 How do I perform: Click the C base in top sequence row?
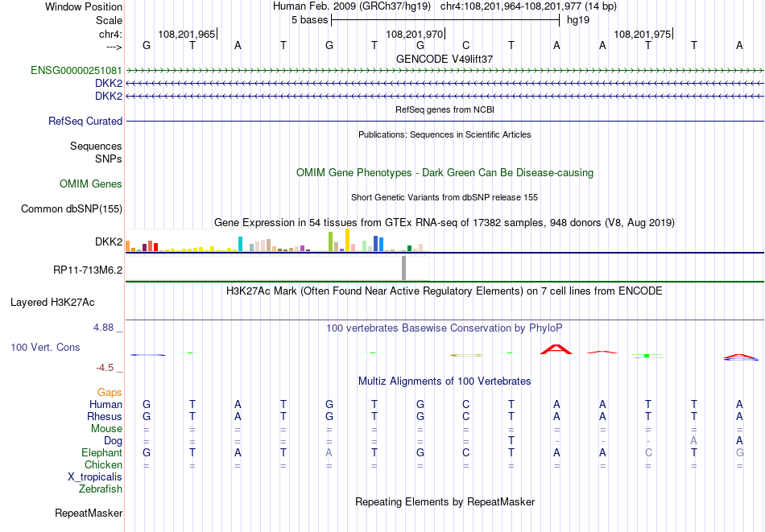[x=466, y=46]
